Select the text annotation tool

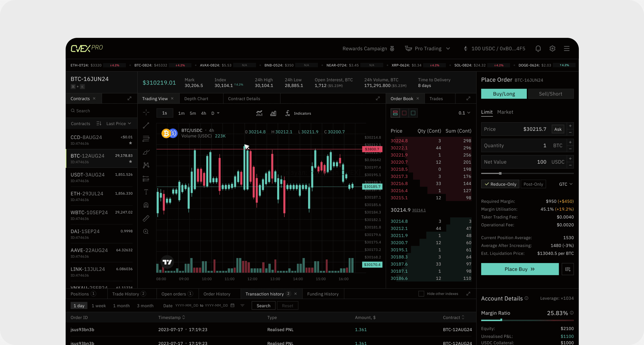[x=146, y=192]
